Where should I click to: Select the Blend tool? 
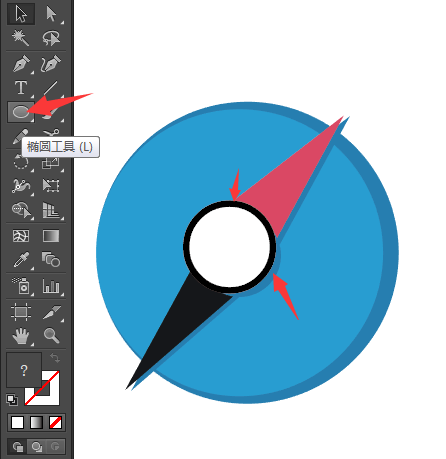pos(51,259)
